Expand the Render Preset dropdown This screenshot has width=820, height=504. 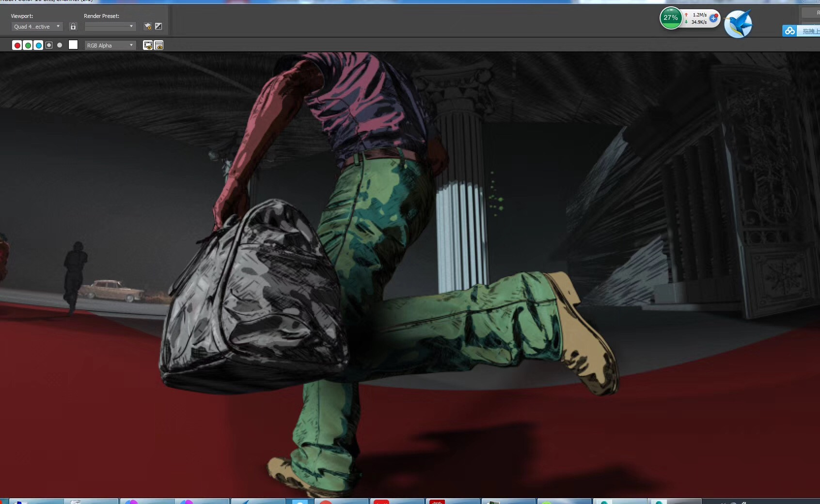click(x=110, y=26)
